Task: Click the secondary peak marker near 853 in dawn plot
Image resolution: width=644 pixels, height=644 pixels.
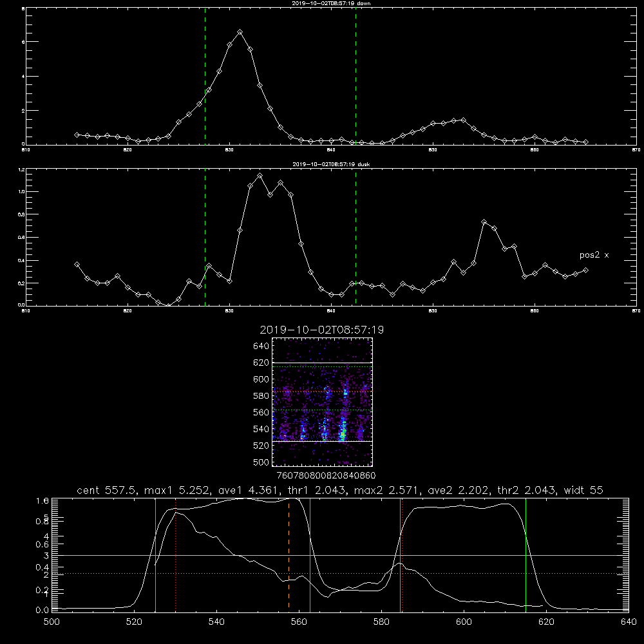Action: coord(463,120)
